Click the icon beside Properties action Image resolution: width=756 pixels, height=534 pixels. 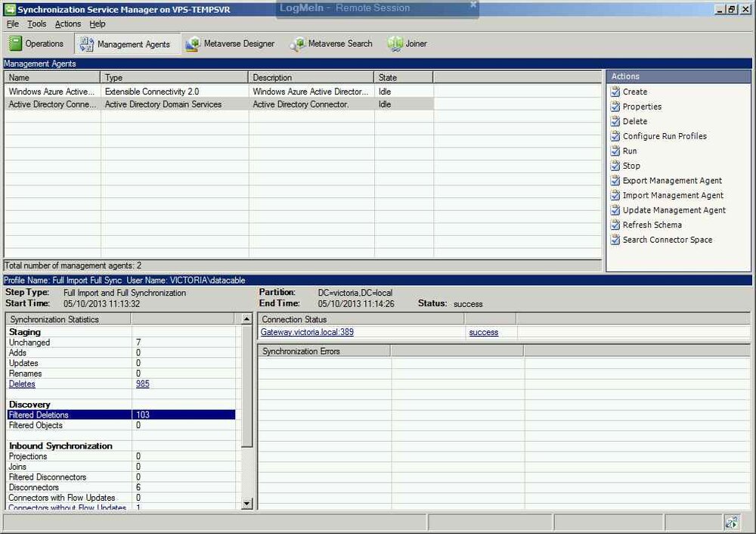point(615,107)
